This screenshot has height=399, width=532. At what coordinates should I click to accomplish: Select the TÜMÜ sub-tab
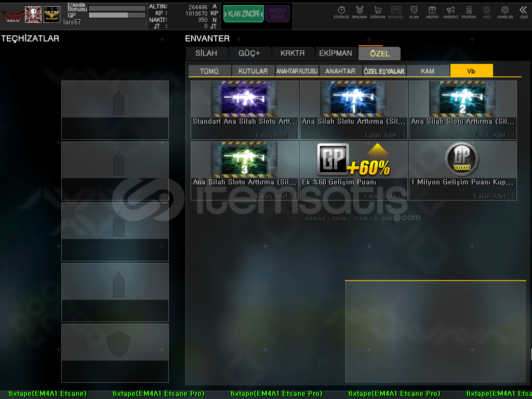point(209,71)
